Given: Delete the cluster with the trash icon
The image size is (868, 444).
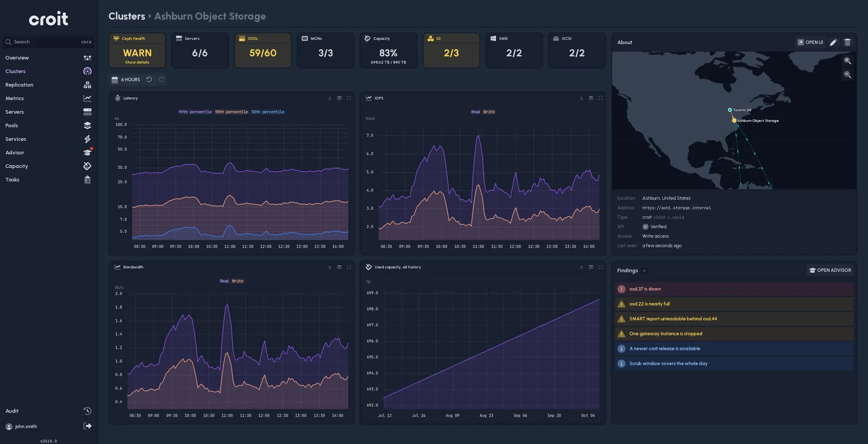Looking at the screenshot, I should (x=847, y=42).
